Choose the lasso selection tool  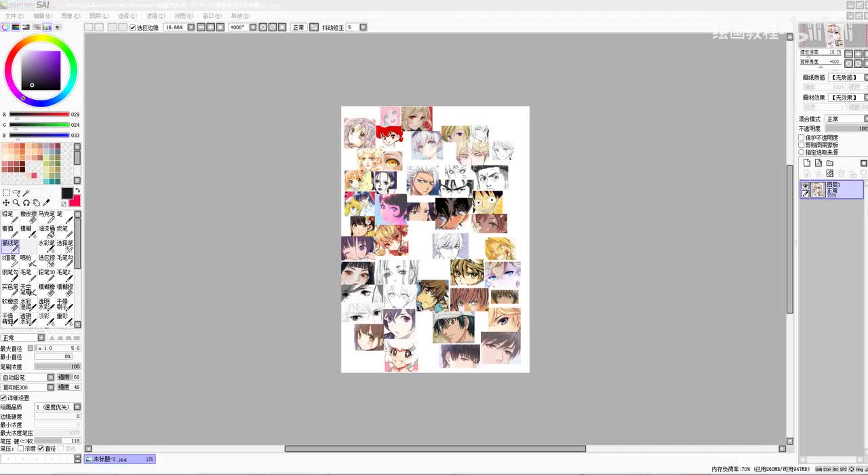click(16, 193)
